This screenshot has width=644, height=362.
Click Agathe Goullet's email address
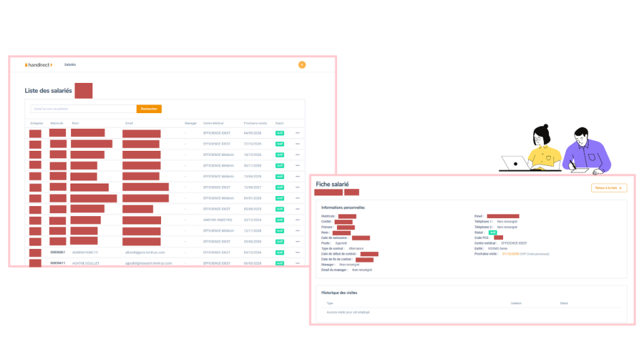coord(148,263)
